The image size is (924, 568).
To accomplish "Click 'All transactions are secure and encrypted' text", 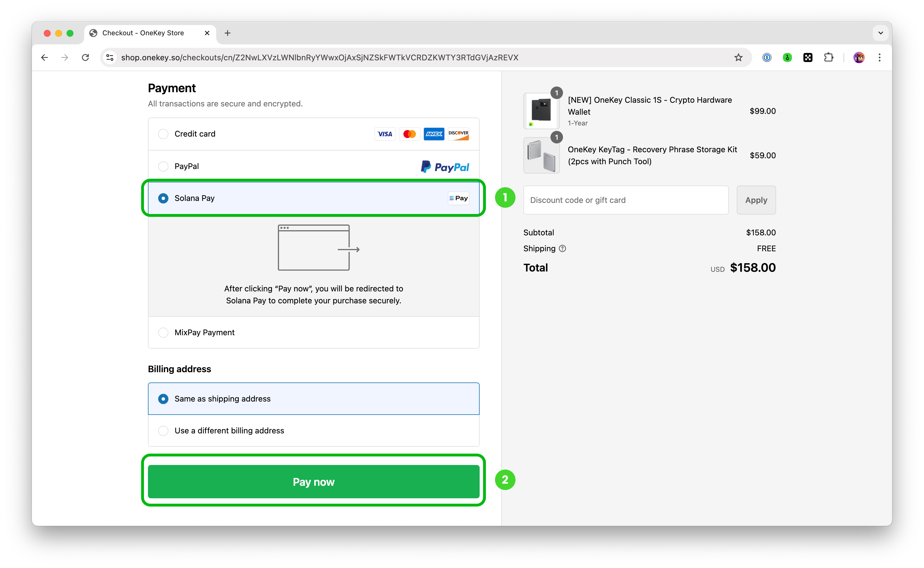I will 225,104.
